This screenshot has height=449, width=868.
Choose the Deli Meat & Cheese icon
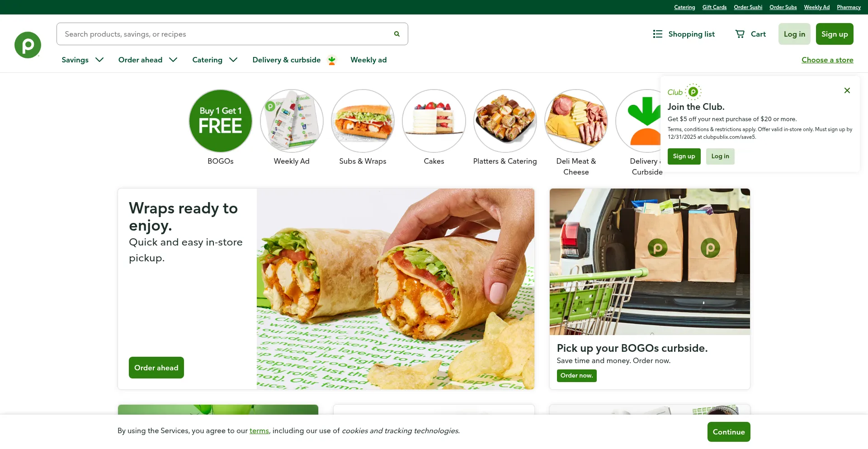pyautogui.click(x=576, y=121)
